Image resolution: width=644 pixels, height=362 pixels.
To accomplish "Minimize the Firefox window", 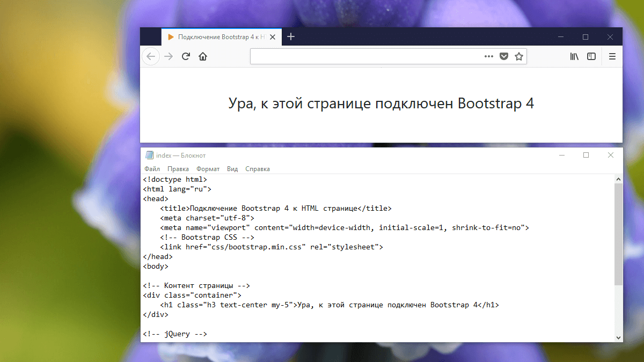I will point(561,37).
